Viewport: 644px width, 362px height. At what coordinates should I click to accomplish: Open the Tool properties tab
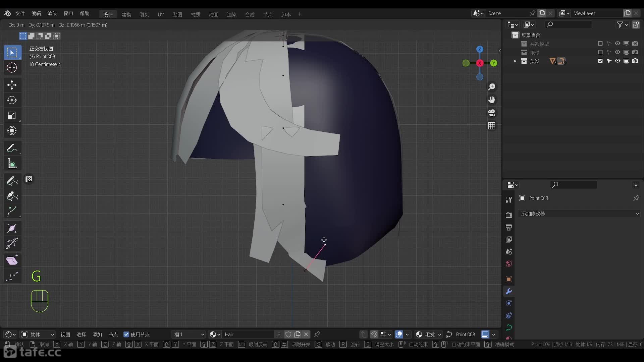tap(509, 200)
